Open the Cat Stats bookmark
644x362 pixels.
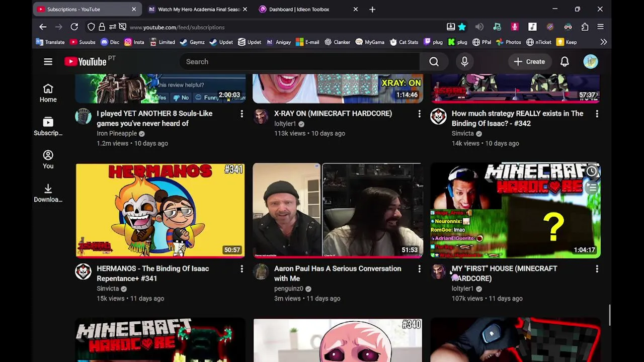click(403, 42)
